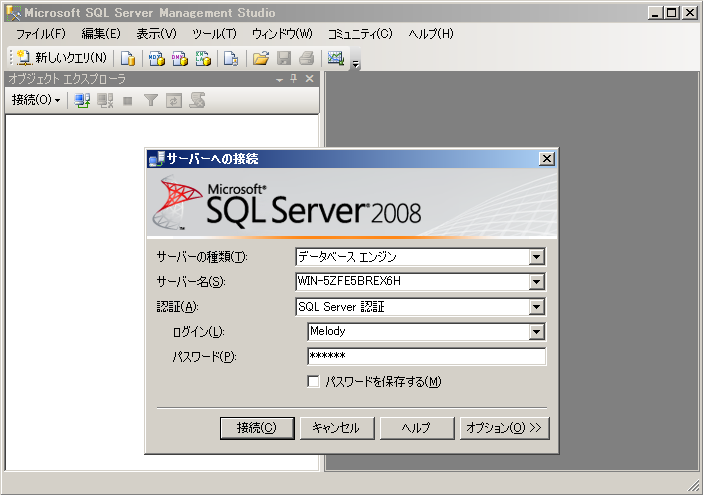Image resolution: width=703 pixels, height=495 pixels.
Task: Click Connect Object Explorer computer icon
Action: (x=82, y=100)
